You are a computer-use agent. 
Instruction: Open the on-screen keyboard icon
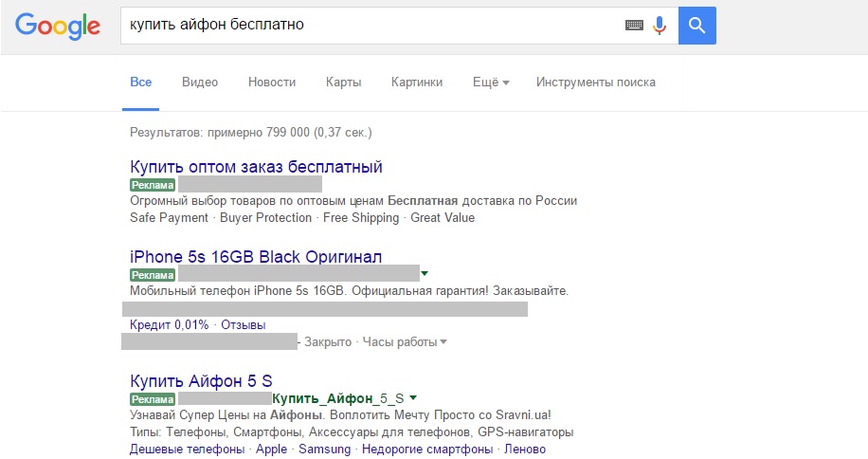click(x=634, y=25)
